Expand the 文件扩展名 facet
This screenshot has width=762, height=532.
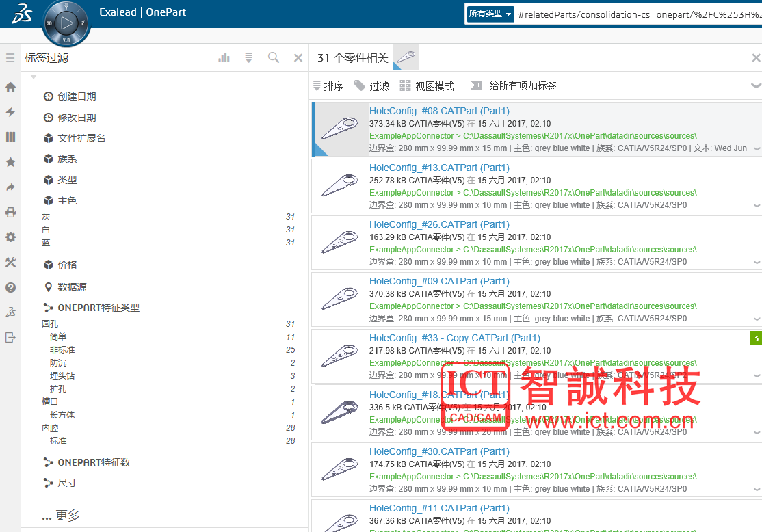click(75, 138)
